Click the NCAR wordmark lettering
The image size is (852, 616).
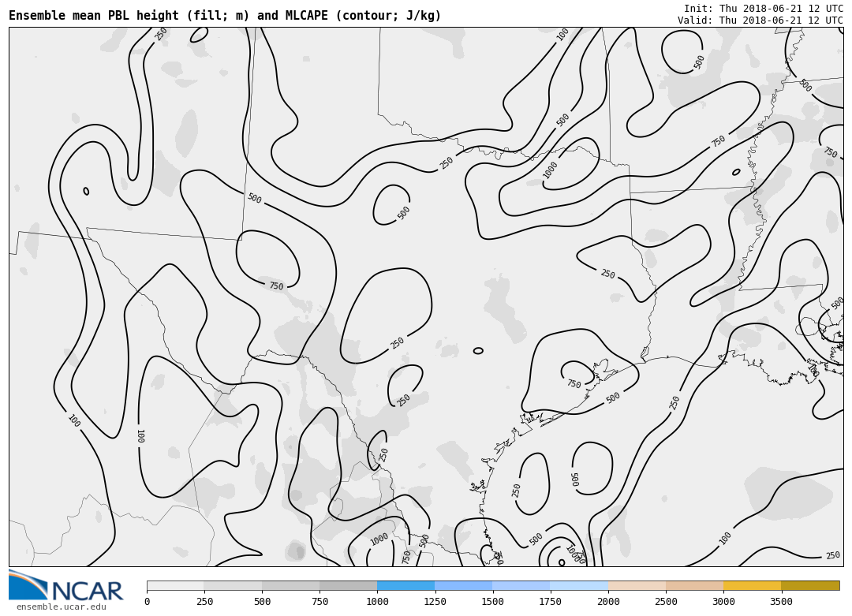[87, 591]
